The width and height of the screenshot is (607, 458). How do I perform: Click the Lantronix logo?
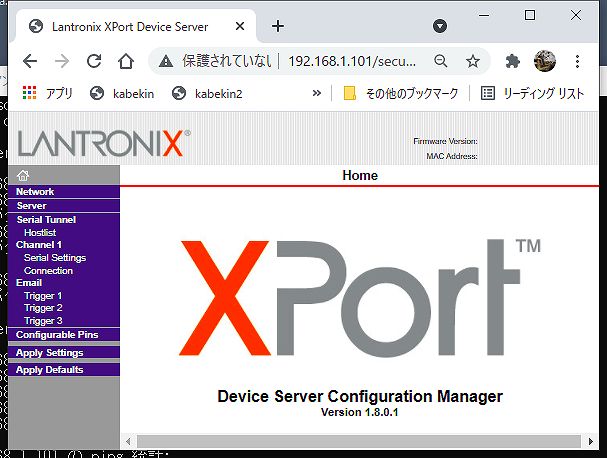point(104,143)
